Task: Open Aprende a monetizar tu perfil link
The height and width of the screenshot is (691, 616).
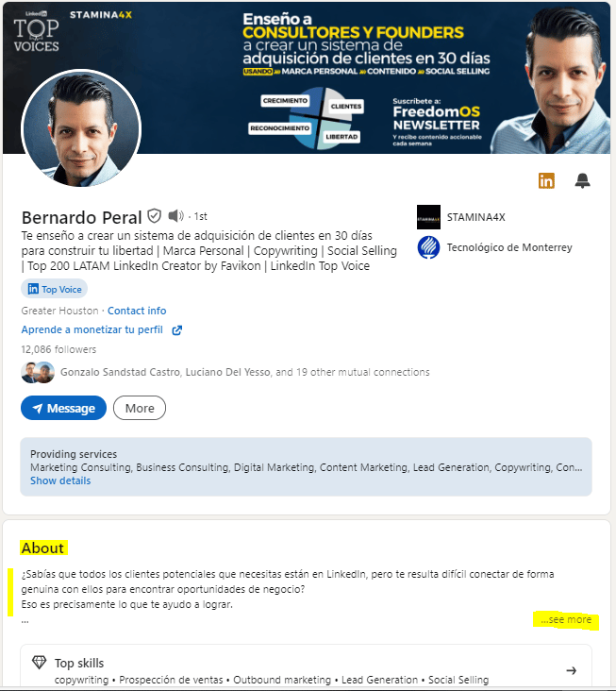Action: click(92, 329)
